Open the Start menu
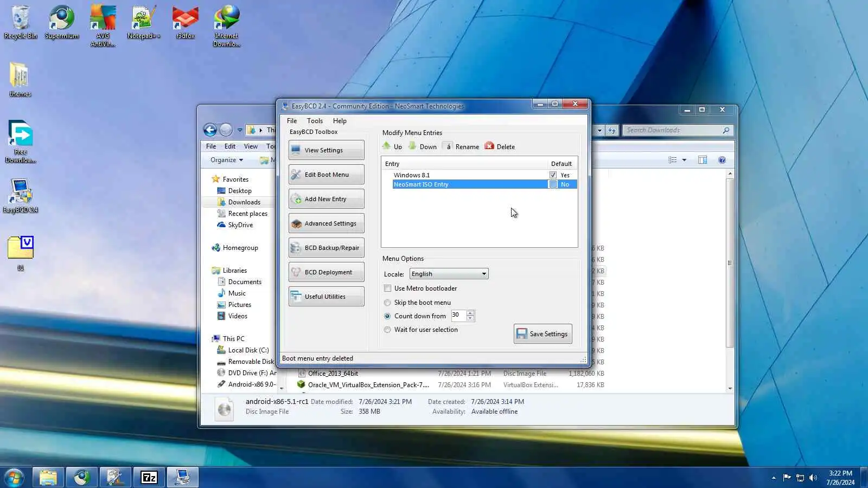The height and width of the screenshot is (488, 868). pyautogui.click(x=14, y=478)
